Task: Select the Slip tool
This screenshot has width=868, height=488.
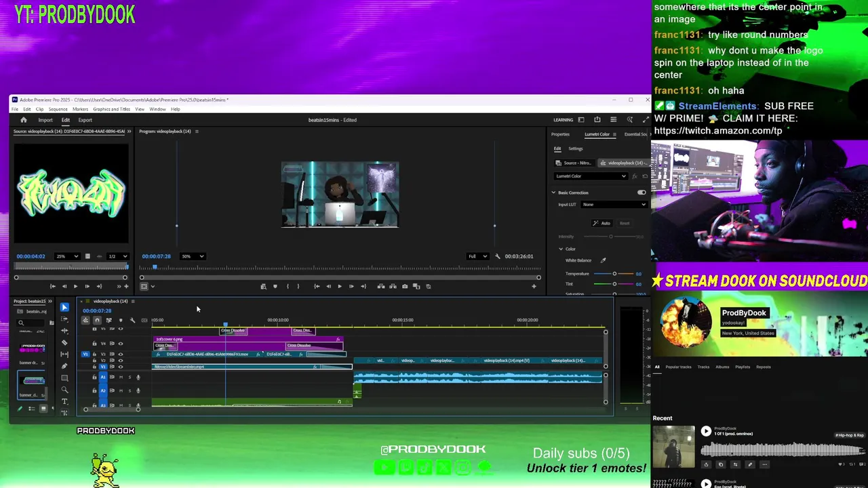Action: pyautogui.click(x=64, y=354)
